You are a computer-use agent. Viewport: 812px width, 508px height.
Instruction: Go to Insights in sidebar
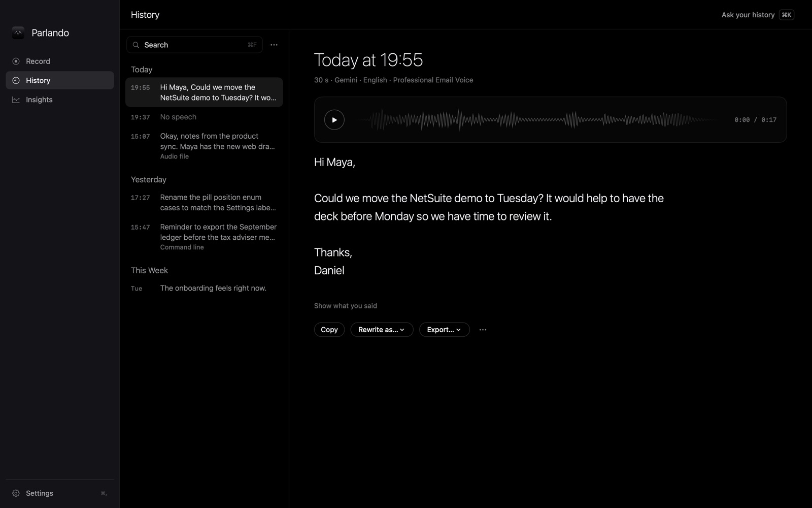60,100
